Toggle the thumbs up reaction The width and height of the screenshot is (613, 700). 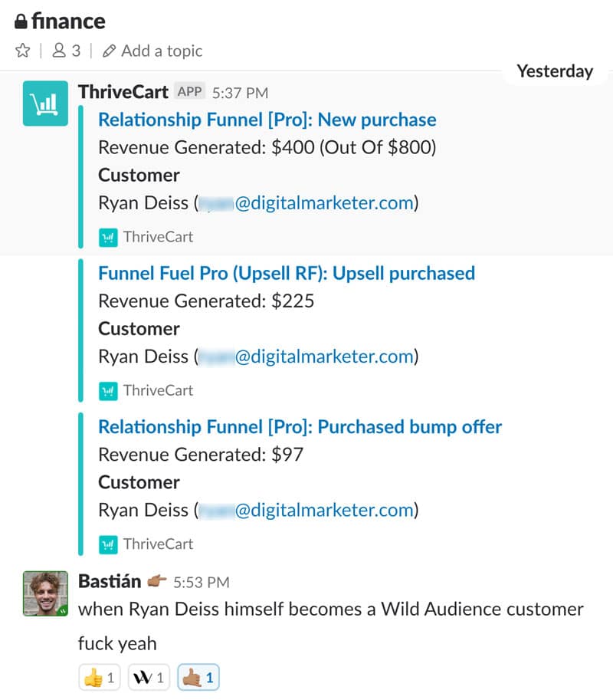tap(100, 678)
